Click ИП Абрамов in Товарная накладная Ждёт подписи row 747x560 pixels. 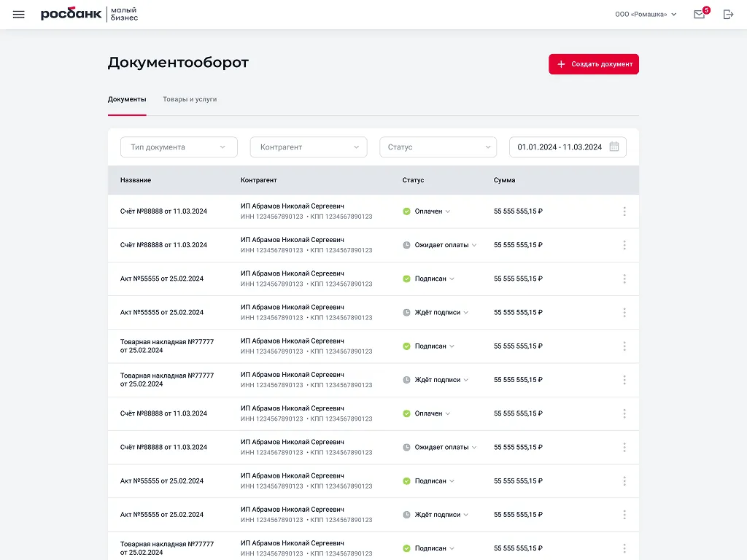pyautogui.click(x=292, y=375)
